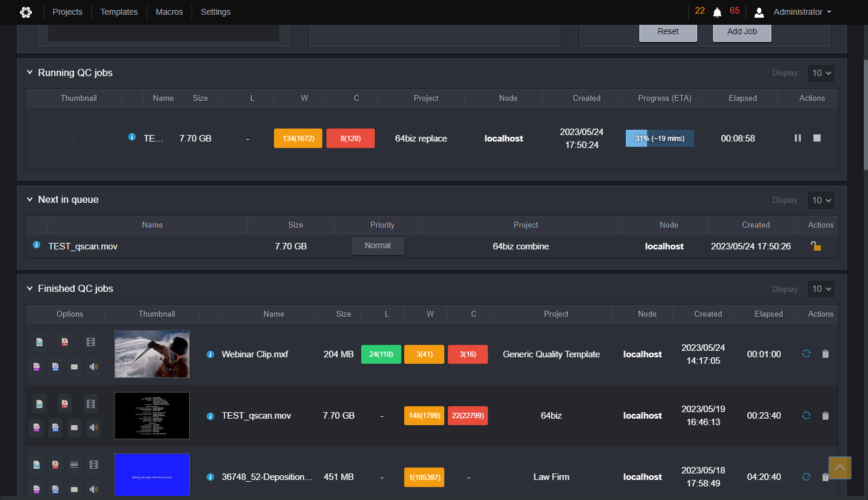Delete the Webinar Clip.mxf job

pyautogui.click(x=825, y=354)
